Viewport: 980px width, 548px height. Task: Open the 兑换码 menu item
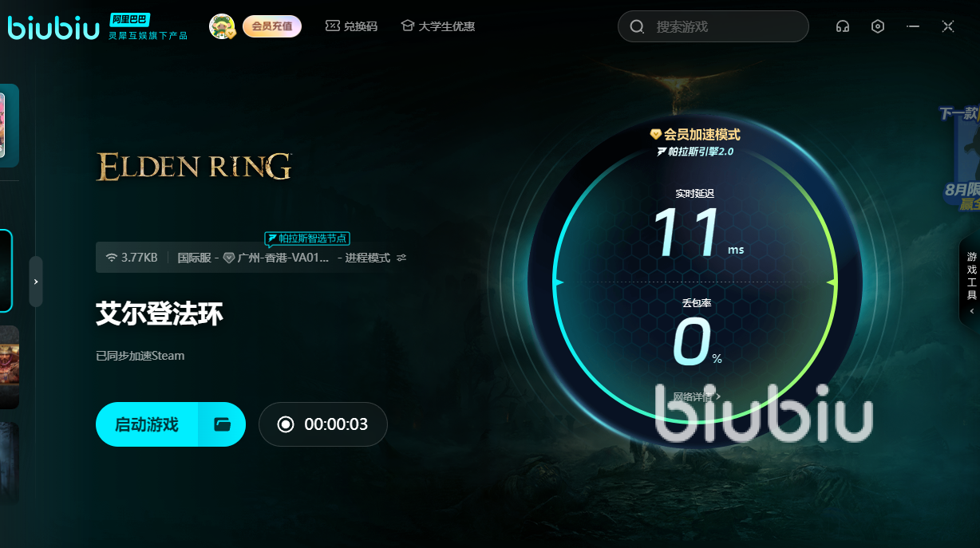pos(351,26)
